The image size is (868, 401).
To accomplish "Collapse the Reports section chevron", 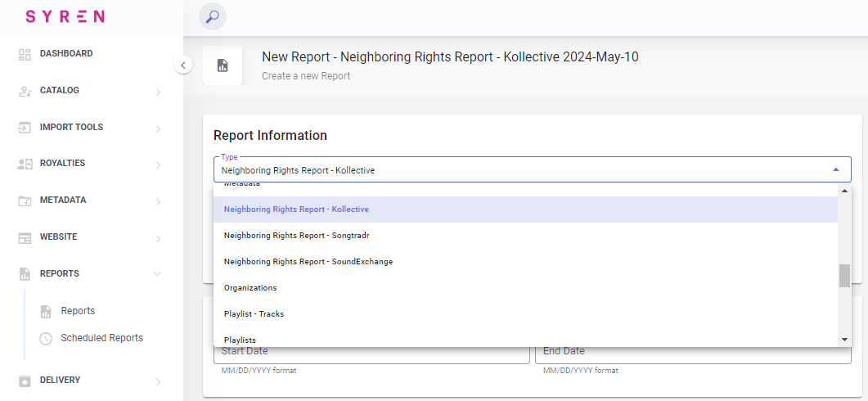I will (x=158, y=274).
